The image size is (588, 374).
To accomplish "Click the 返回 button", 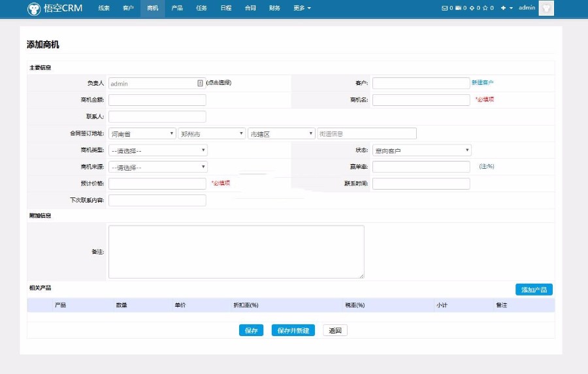I will click(x=335, y=330).
